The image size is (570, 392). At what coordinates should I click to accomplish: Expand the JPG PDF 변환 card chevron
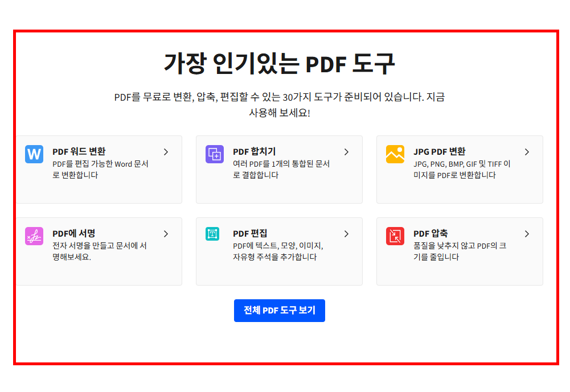point(527,152)
